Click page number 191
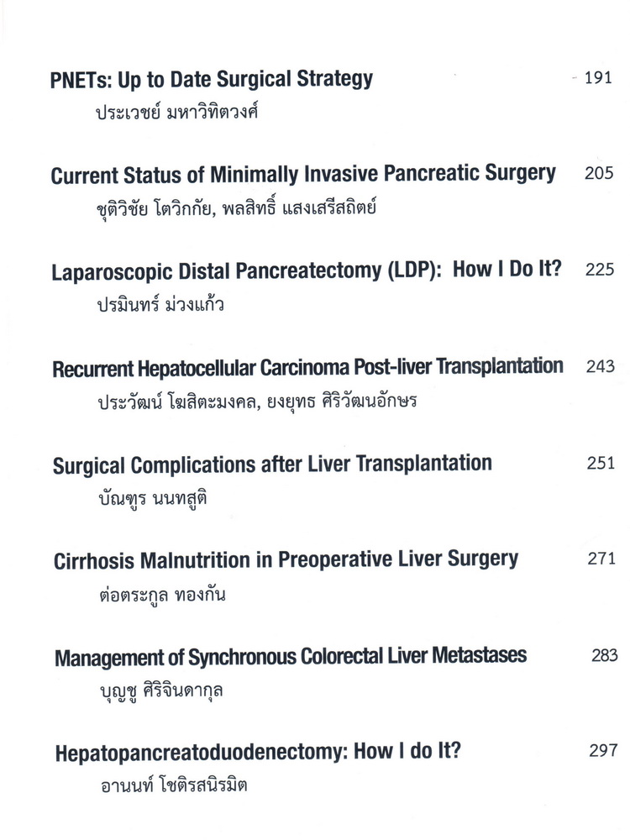The width and height of the screenshot is (630, 840). coord(598,77)
